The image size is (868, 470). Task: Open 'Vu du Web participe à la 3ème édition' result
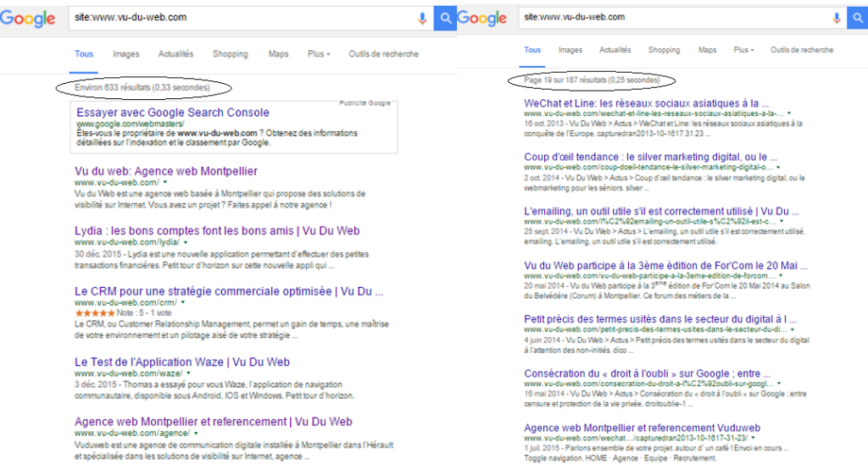tap(665, 265)
